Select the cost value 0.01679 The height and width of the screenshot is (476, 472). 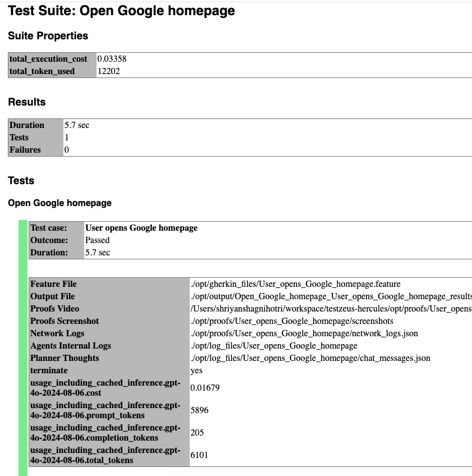[205, 388]
